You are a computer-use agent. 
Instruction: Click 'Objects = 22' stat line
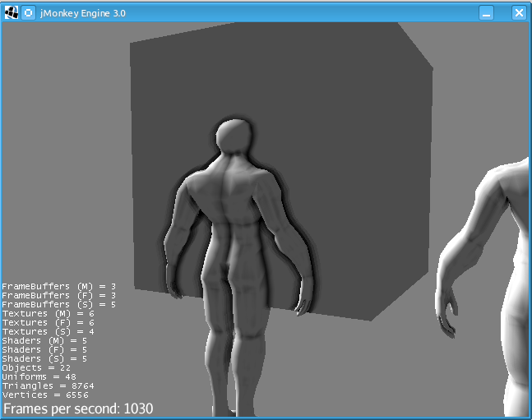pos(36,367)
